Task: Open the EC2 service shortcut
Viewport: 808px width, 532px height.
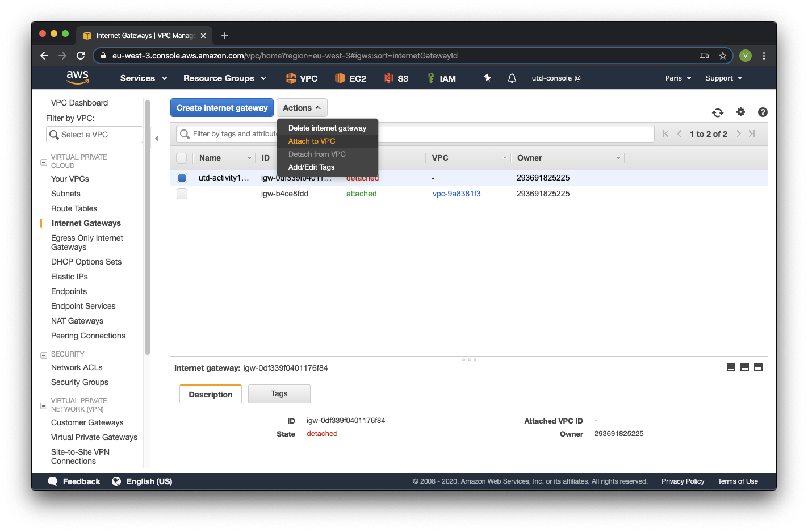Action: [x=350, y=78]
